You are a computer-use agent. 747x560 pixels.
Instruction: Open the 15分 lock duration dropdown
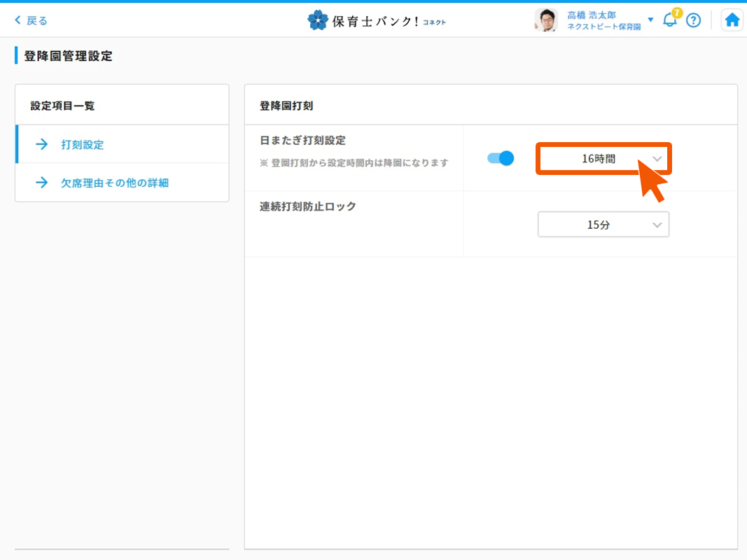pyautogui.click(x=599, y=225)
